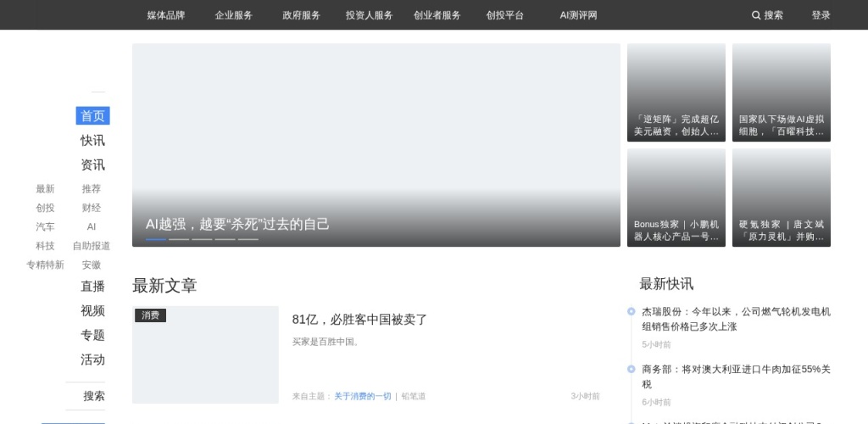
Task: Open the 投资人服务 menu
Action: pos(370,15)
